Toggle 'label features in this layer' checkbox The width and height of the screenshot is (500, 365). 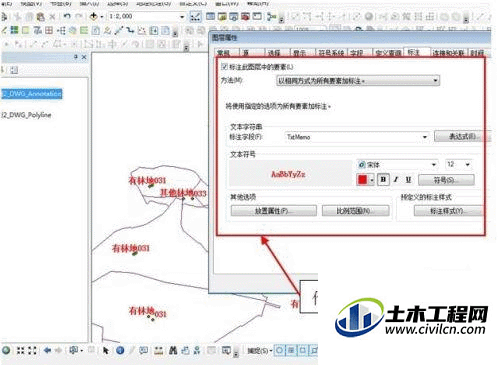[224, 67]
